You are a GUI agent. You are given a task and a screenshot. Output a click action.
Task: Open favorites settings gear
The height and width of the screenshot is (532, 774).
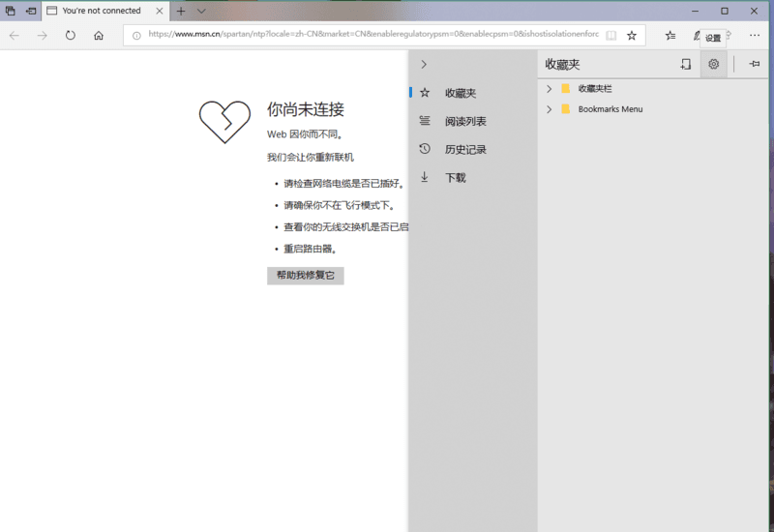(713, 64)
